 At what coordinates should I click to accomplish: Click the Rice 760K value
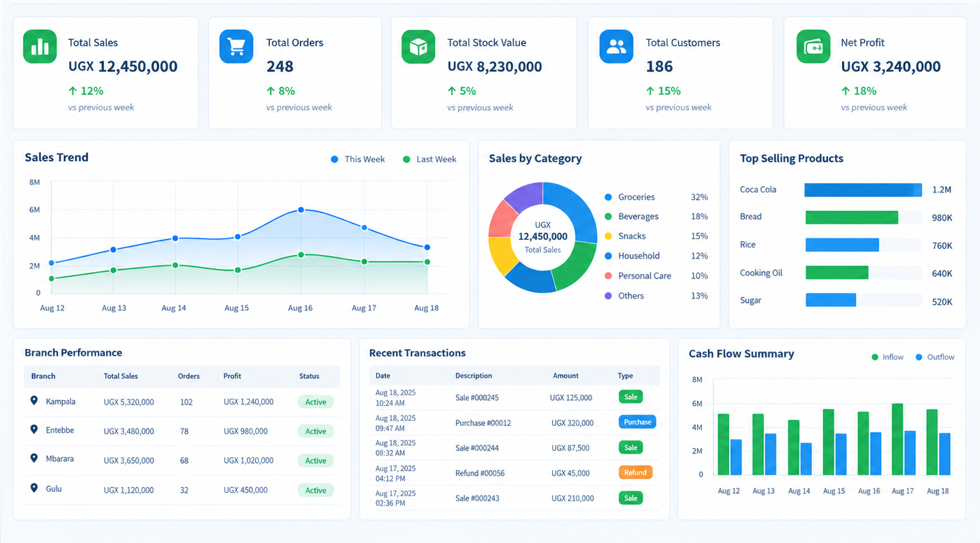[942, 245]
